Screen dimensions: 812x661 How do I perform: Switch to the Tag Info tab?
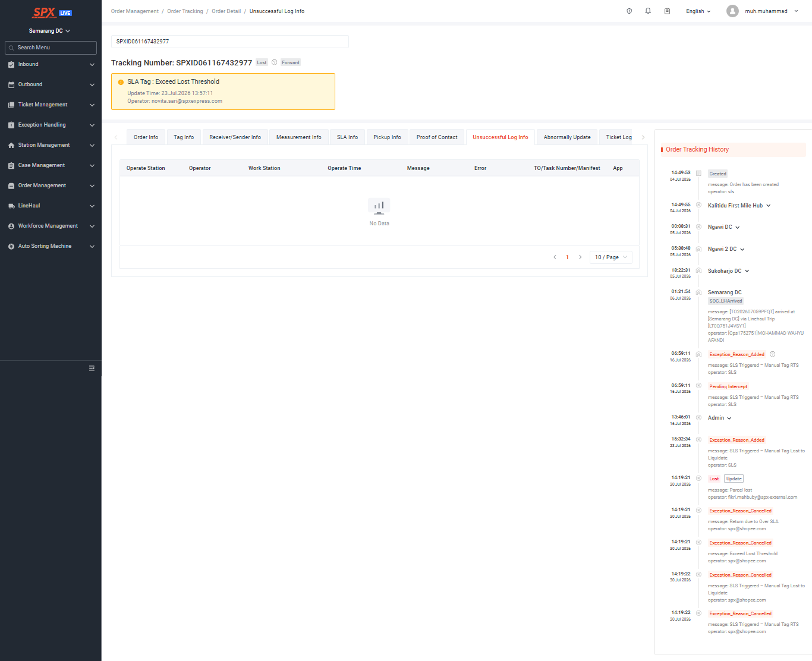point(184,137)
